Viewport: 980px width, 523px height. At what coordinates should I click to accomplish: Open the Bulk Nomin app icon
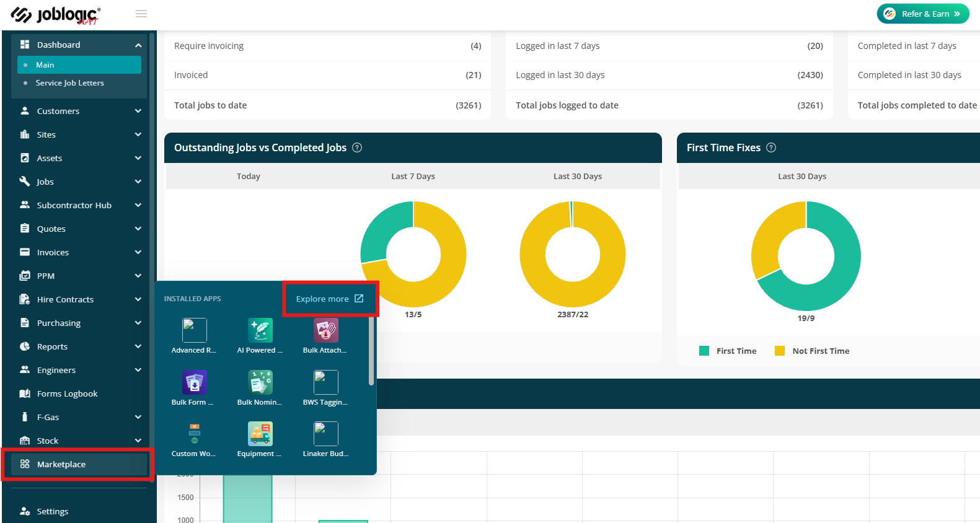260,382
